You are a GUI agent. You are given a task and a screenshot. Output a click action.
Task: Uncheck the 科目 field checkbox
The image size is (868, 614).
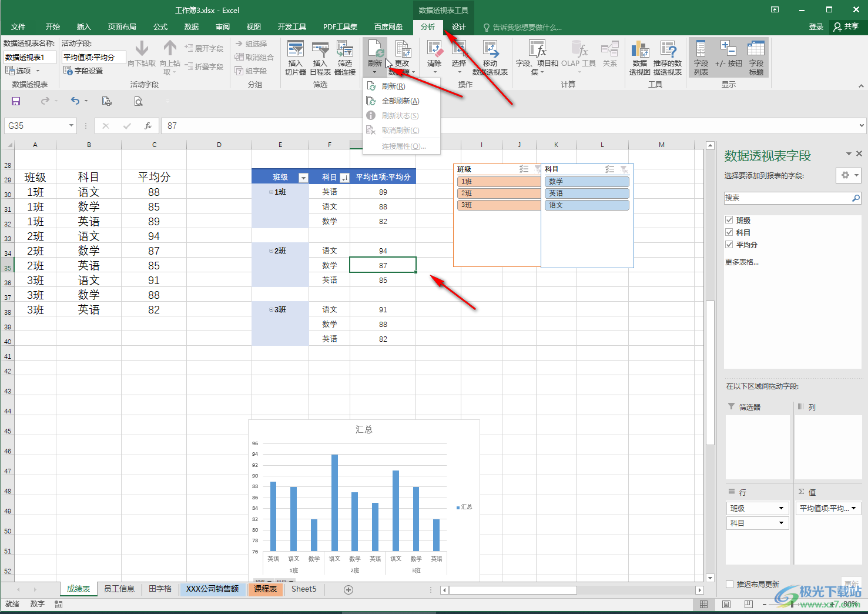pyautogui.click(x=729, y=232)
